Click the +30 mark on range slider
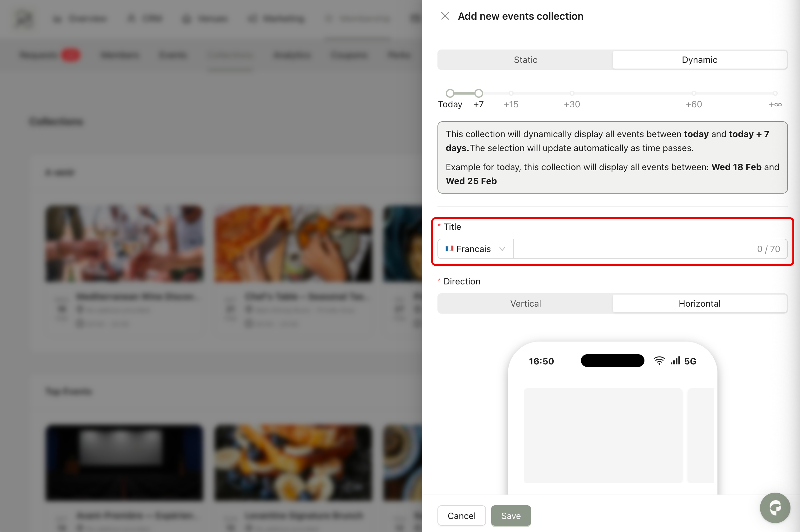 click(x=572, y=93)
